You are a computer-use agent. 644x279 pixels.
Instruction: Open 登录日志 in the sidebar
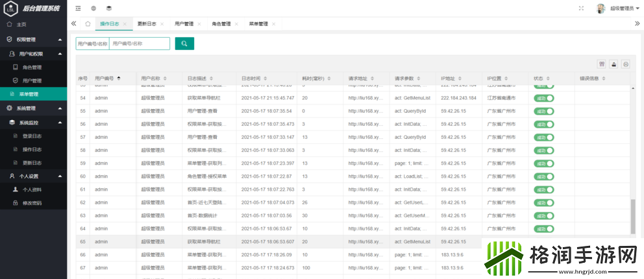(32, 136)
